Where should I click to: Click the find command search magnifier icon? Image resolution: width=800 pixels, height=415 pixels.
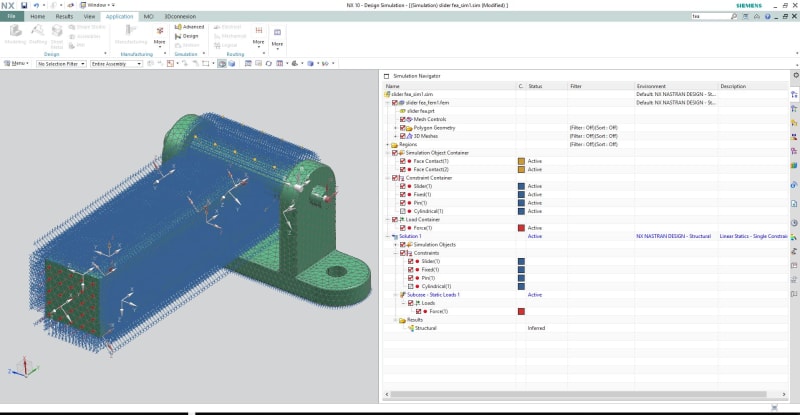pyautogui.click(x=734, y=16)
